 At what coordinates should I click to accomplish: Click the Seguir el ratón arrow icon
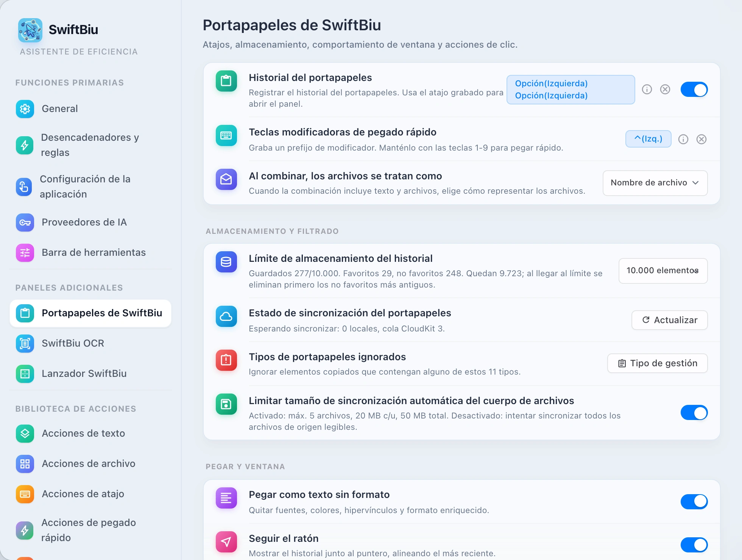[x=226, y=542]
